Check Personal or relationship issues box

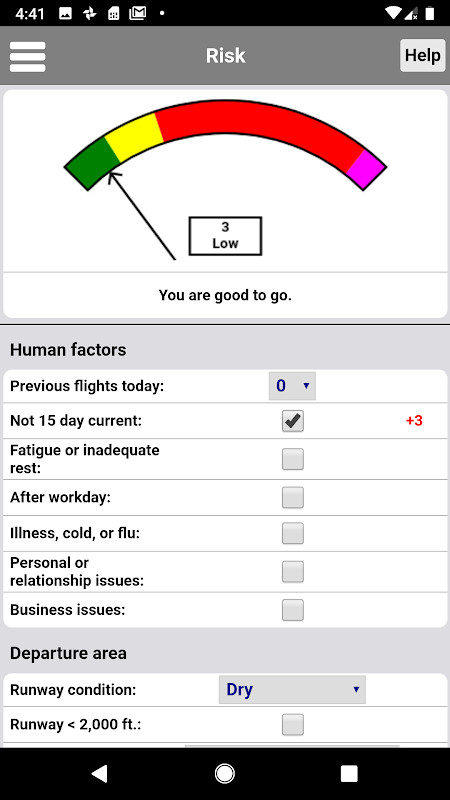293,572
